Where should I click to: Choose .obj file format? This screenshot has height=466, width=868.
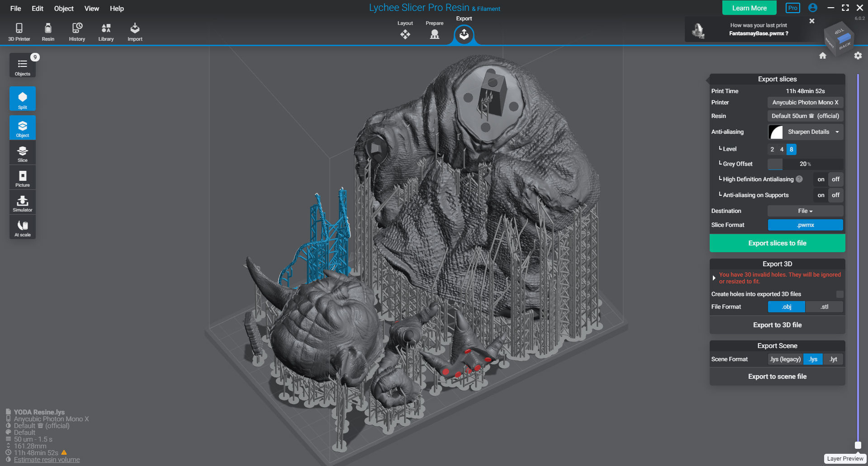(x=787, y=307)
